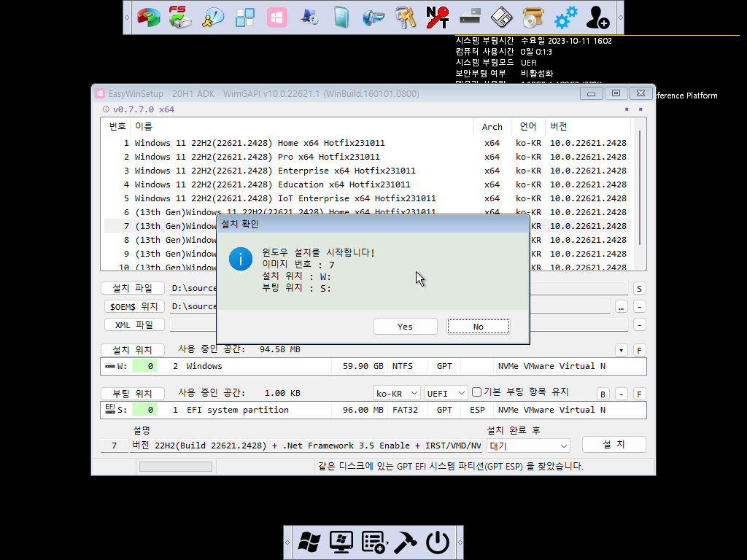Launch the FS drive recovery tool
The image size is (747, 560).
180,17
